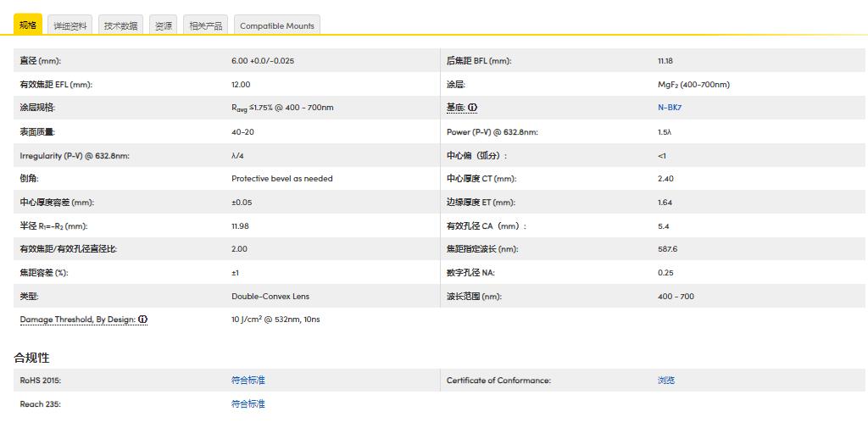
Task: Click the 10 J/cm² @ 532nm, 10ns value
Action: [275, 320]
